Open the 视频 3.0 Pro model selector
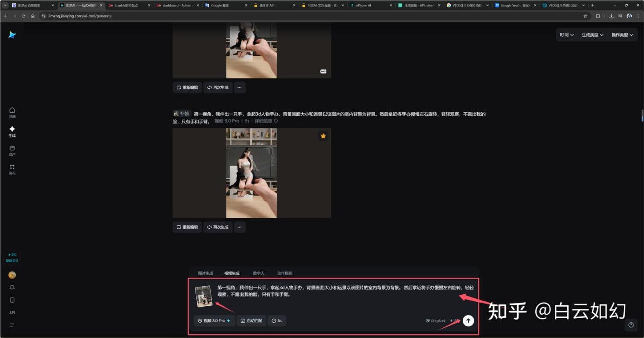Viewport: 644px width, 338px height. [214, 321]
